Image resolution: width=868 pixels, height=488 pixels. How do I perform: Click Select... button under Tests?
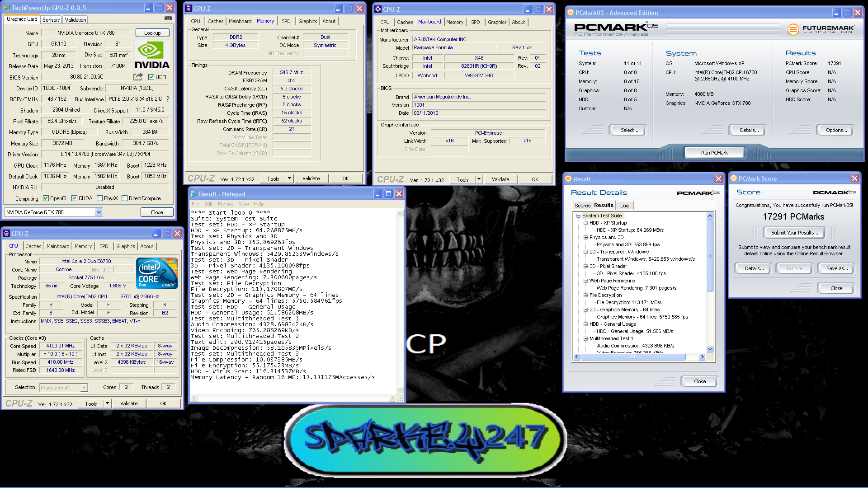[629, 130]
